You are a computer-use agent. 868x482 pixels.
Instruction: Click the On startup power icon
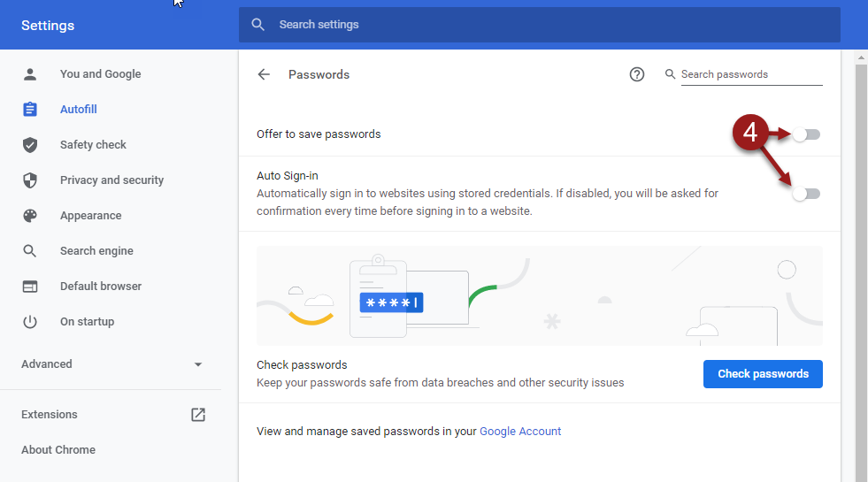point(30,322)
